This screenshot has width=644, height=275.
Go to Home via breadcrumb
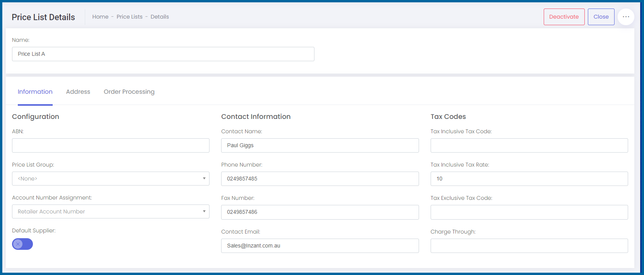(x=100, y=17)
